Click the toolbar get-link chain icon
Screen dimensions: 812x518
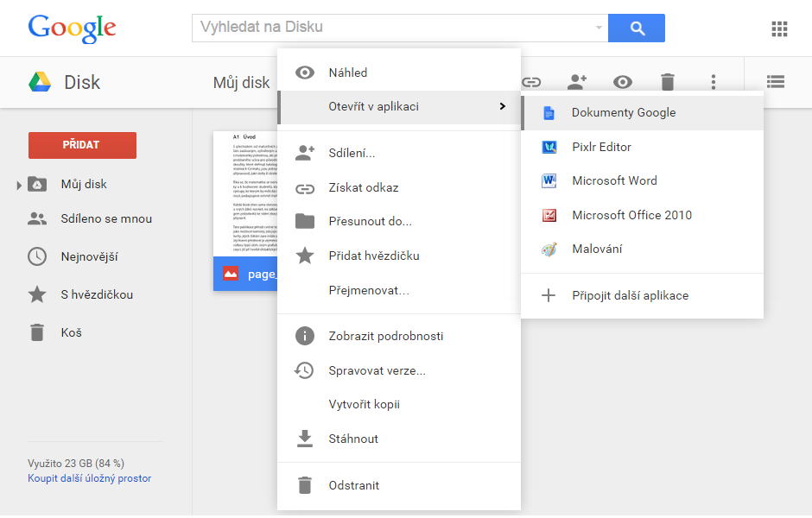click(x=531, y=82)
